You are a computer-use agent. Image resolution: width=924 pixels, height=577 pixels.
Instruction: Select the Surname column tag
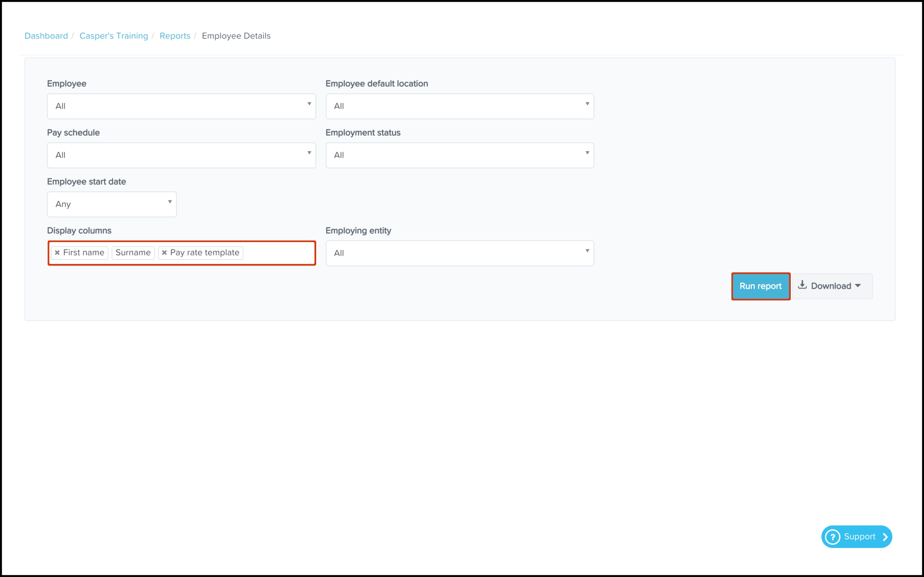133,253
